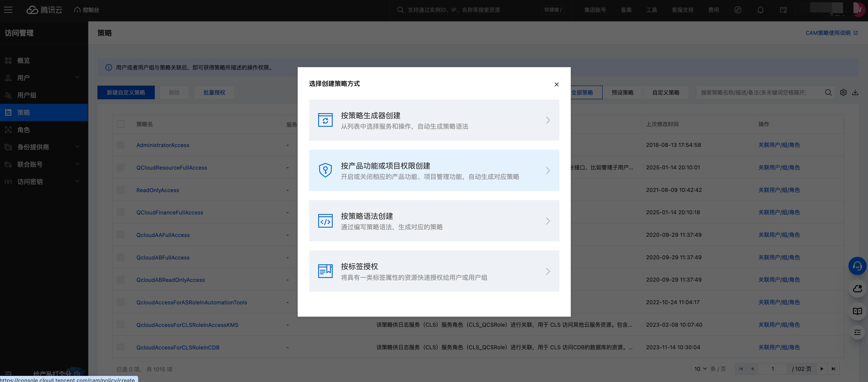Open the floating documentation book button

[x=857, y=311]
